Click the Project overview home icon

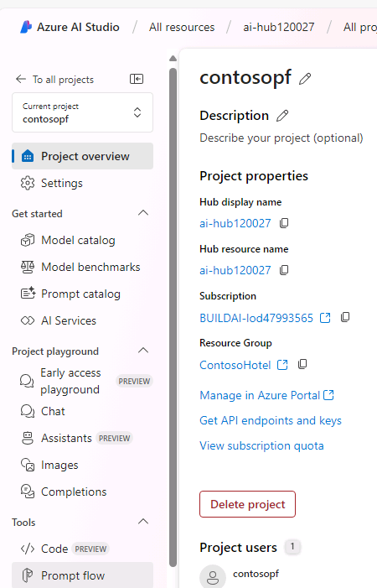pyautogui.click(x=28, y=156)
